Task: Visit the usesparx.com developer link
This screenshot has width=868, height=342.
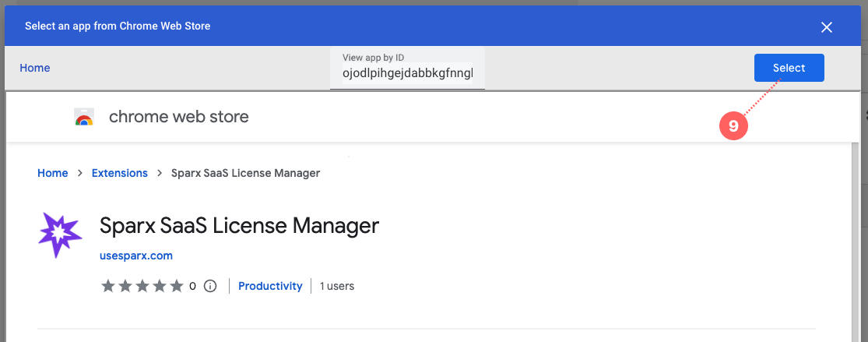Action: click(x=136, y=256)
